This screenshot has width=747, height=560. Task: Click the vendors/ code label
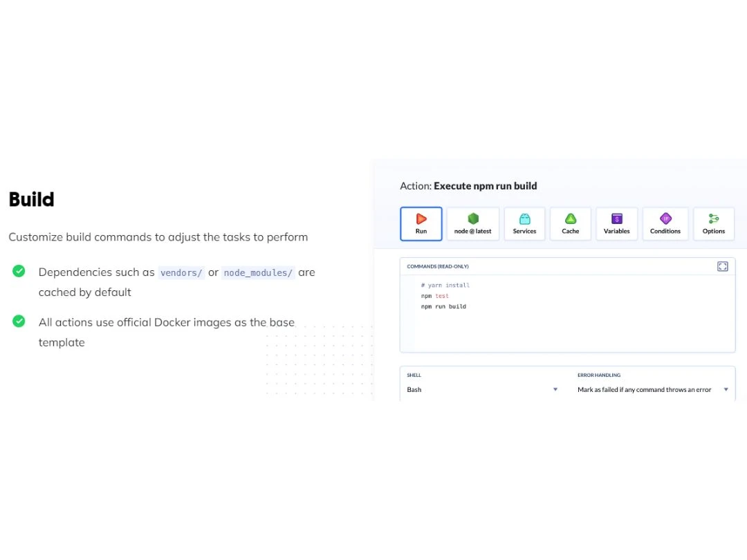181,273
